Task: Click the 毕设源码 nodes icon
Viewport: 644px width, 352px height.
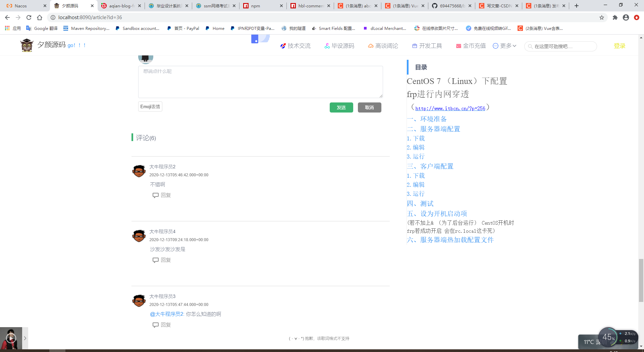Action: coord(327,46)
